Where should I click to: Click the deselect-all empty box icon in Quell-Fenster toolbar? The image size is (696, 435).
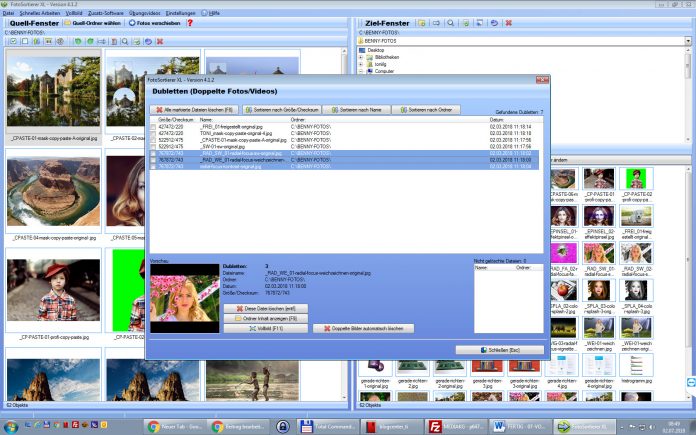[25, 41]
